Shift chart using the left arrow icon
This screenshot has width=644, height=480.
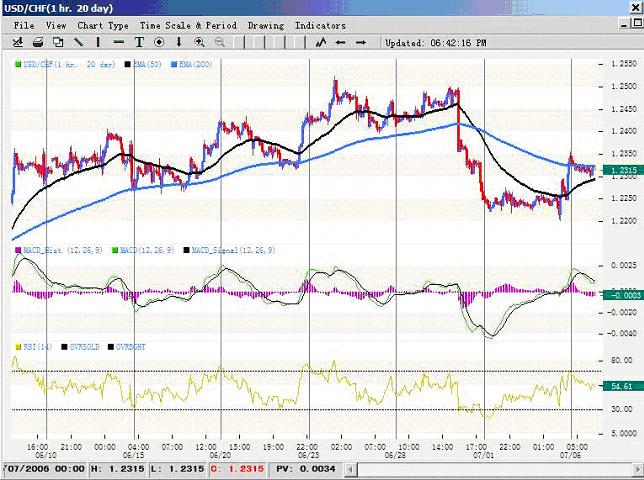[x=340, y=42]
